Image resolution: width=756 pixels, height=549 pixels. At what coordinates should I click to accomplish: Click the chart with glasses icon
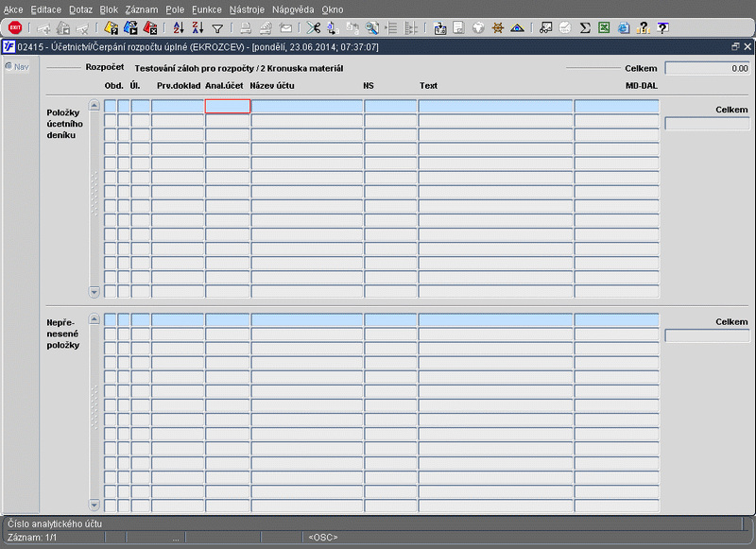546,28
